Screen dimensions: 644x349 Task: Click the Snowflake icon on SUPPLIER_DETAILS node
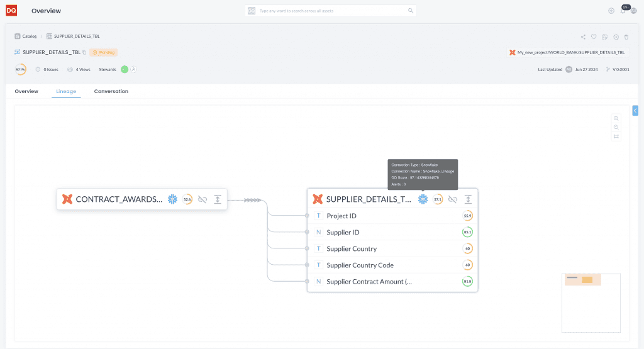423,199
